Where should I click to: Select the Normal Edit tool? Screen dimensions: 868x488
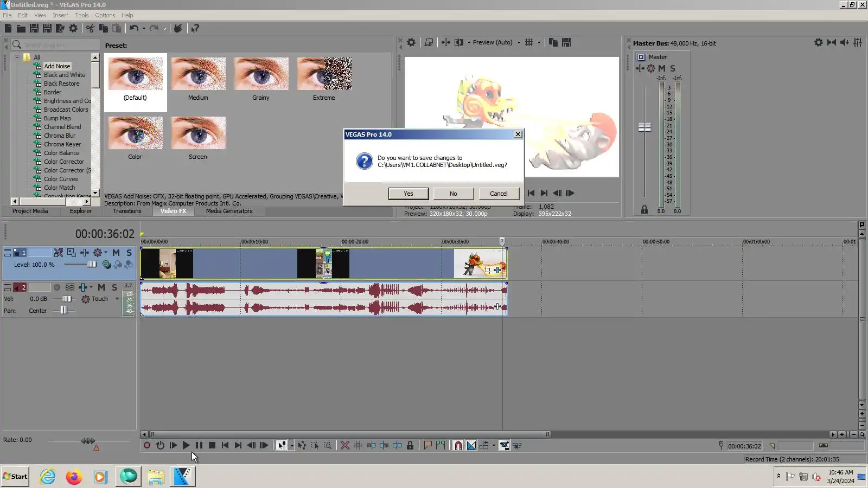point(282,446)
